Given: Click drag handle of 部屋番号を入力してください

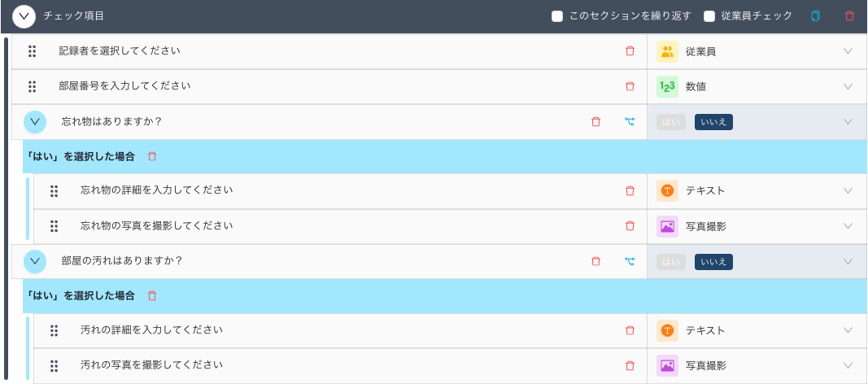Looking at the screenshot, I should [33, 86].
